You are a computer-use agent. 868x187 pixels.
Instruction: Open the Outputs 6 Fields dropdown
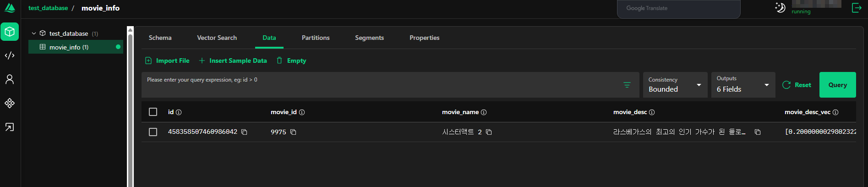pos(743,85)
